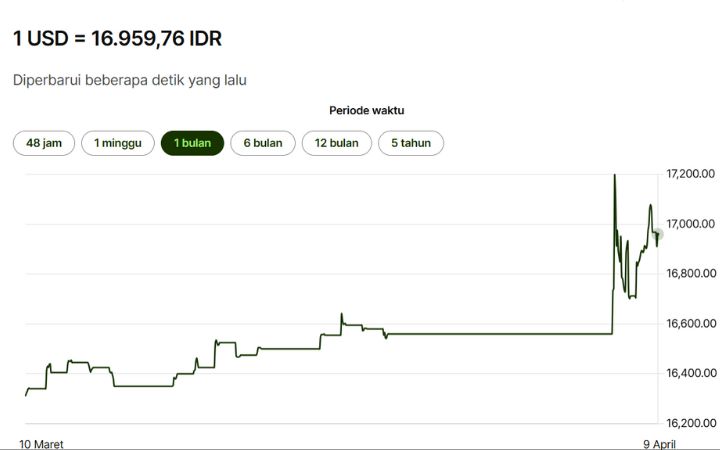Viewport: 720px width, 450px height.
Task: Click the 17,200.00 y-axis label
Action: (691, 174)
